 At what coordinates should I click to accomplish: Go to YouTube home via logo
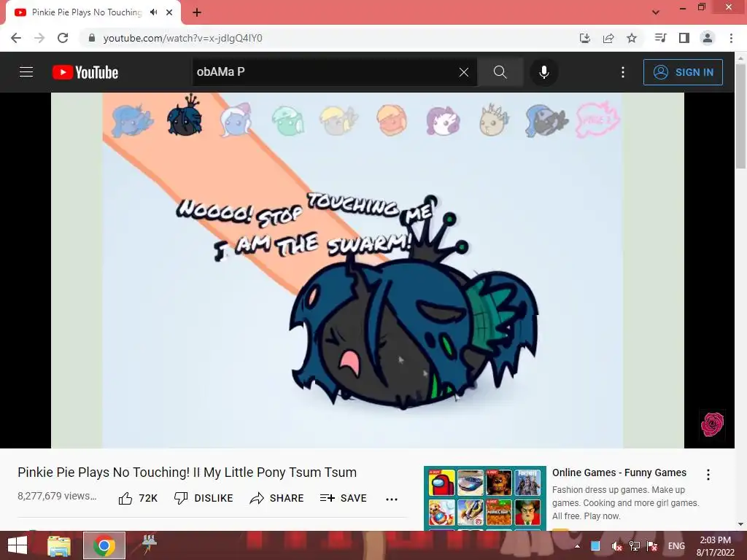click(x=85, y=72)
